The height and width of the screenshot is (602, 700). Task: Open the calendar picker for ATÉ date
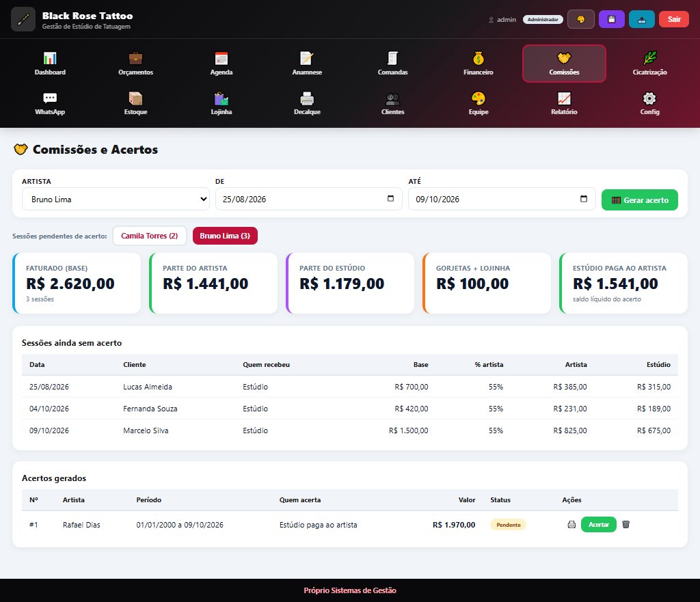pos(584,199)
